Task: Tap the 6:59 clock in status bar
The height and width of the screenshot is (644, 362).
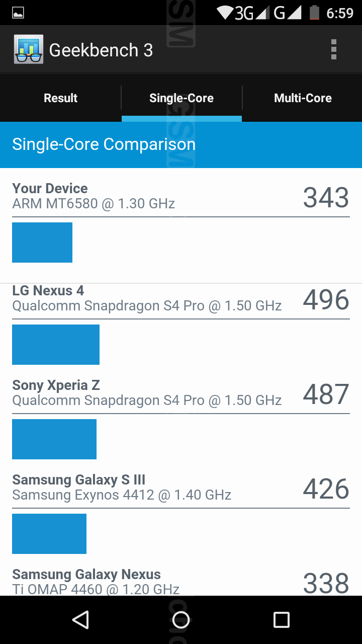Action: coord(340,13)
